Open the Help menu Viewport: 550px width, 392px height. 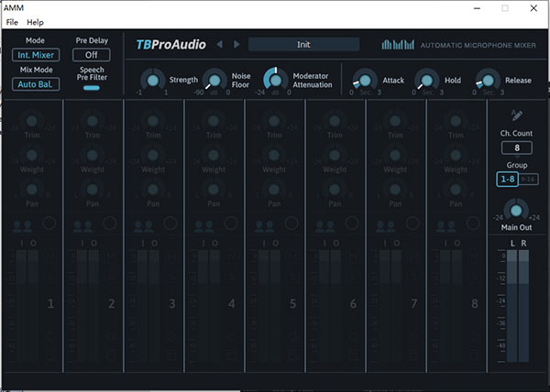[35, 21]
